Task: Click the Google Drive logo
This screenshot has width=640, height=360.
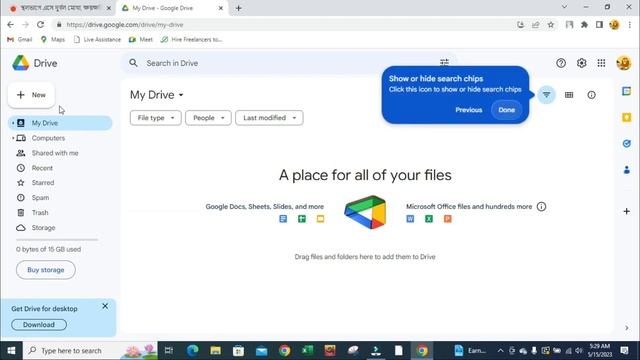Action: coord(20,63)
